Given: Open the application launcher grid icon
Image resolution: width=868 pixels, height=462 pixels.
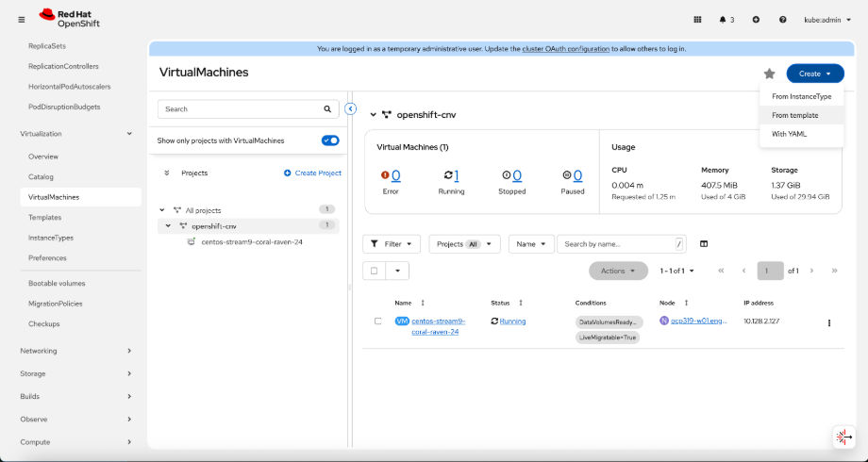Looking at the screenshot, I should click(697, 20).
